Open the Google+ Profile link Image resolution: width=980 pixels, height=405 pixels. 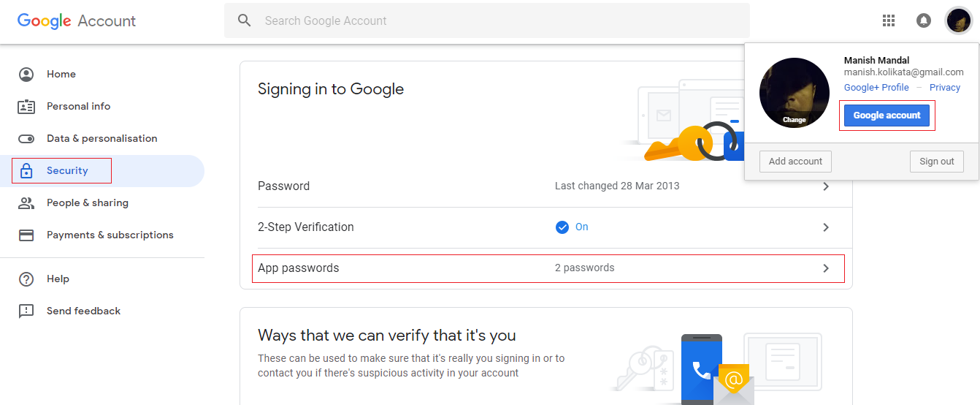876,88
